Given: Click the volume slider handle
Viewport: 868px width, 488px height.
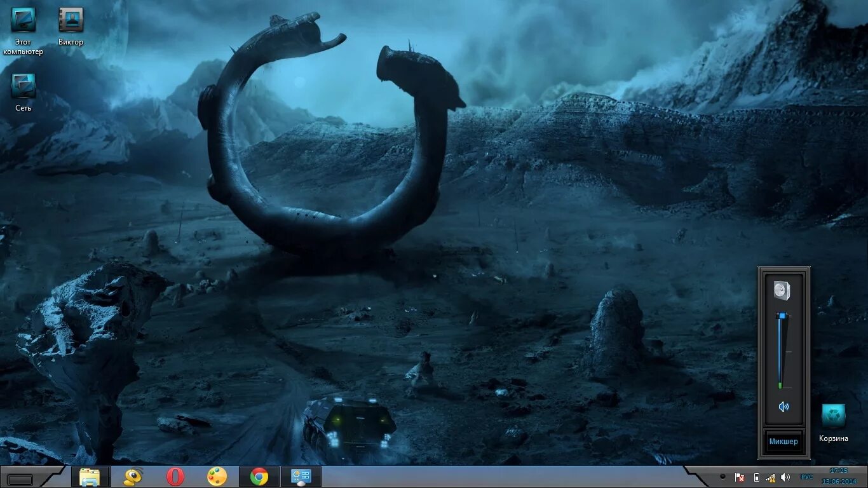Looking at the screenshot, I should [782, 316].
